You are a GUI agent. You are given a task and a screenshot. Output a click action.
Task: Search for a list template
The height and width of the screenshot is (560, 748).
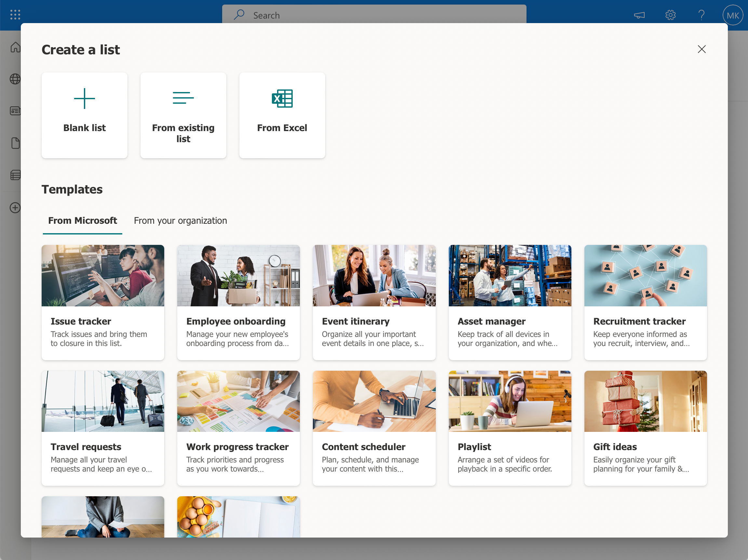(x=375, y=15)
